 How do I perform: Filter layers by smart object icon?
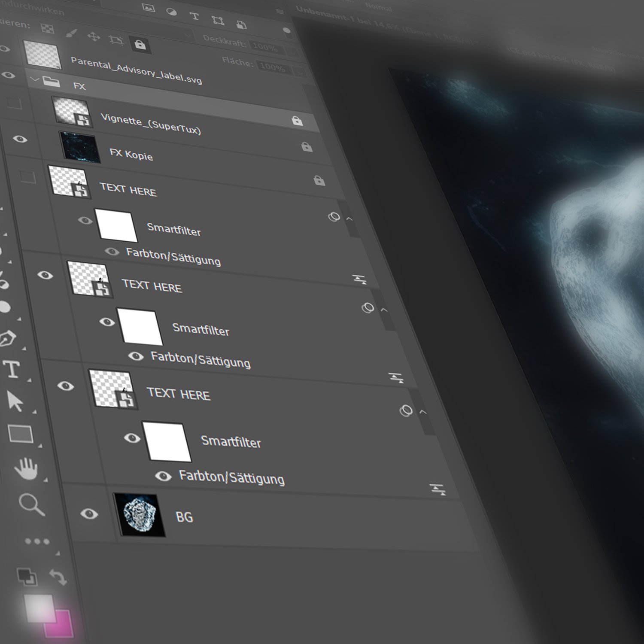pos(241,24)
